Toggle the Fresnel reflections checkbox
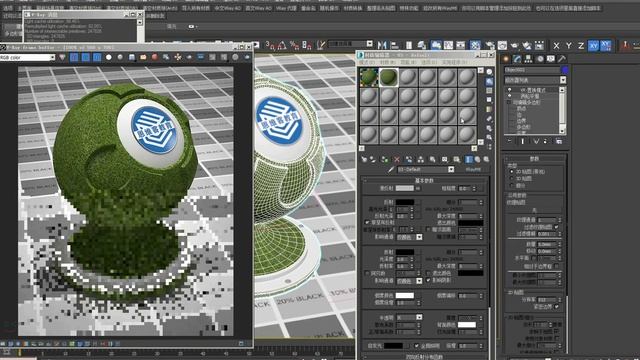 pyautogui.click(x=367, y=222)
